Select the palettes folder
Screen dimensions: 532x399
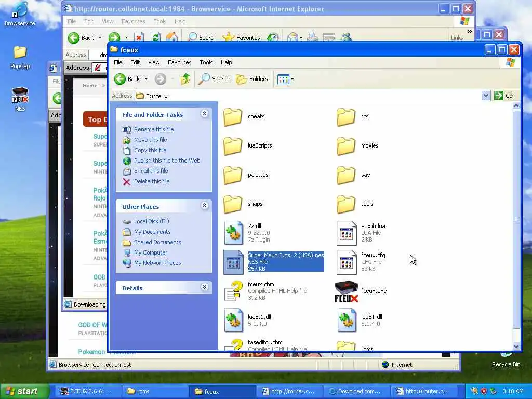click(246, 175)
